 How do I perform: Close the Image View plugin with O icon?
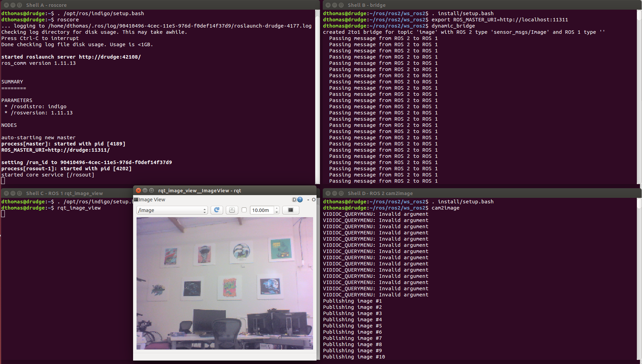pyautogui.click(x=313, y=200)
